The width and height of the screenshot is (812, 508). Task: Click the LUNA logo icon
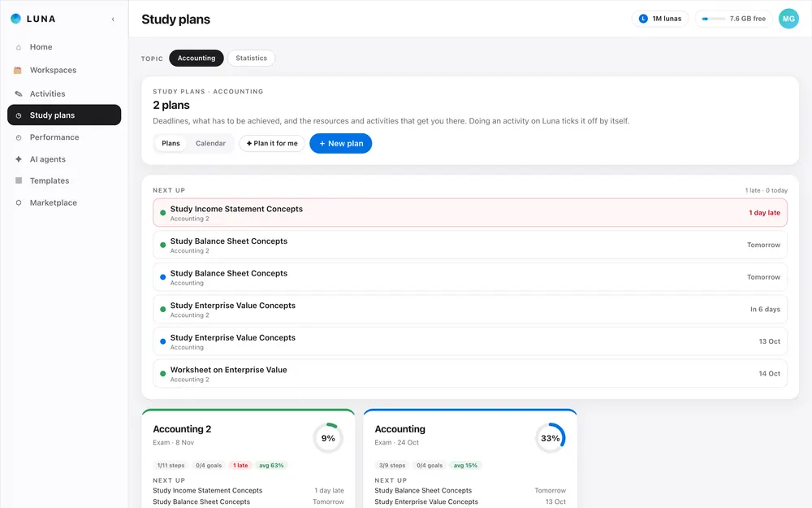tap(16, 19)
